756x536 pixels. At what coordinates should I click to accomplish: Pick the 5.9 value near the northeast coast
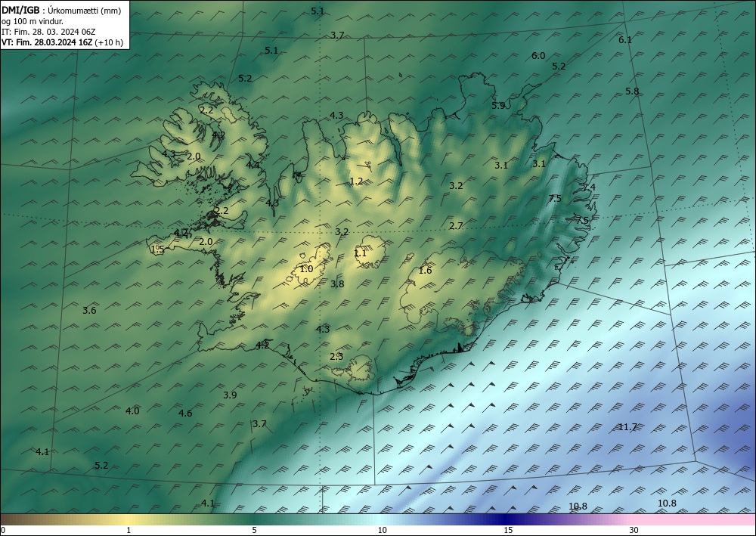(498, 105)
